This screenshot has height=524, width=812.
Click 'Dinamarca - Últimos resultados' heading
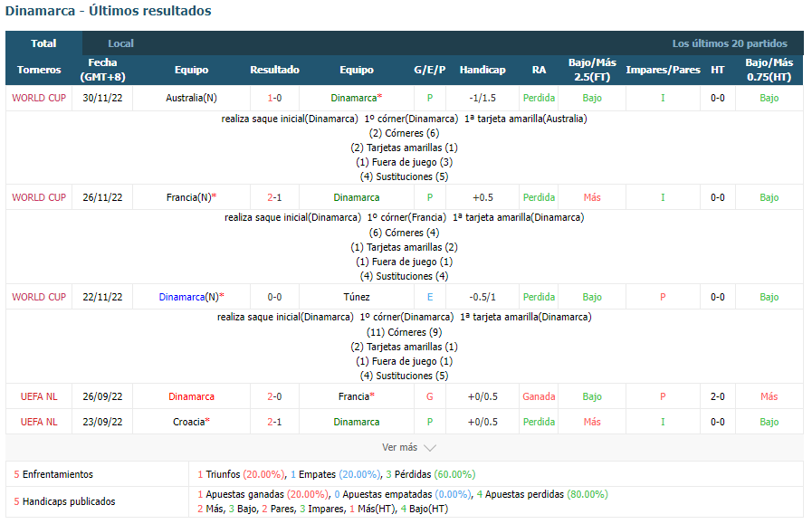[109, 11]
